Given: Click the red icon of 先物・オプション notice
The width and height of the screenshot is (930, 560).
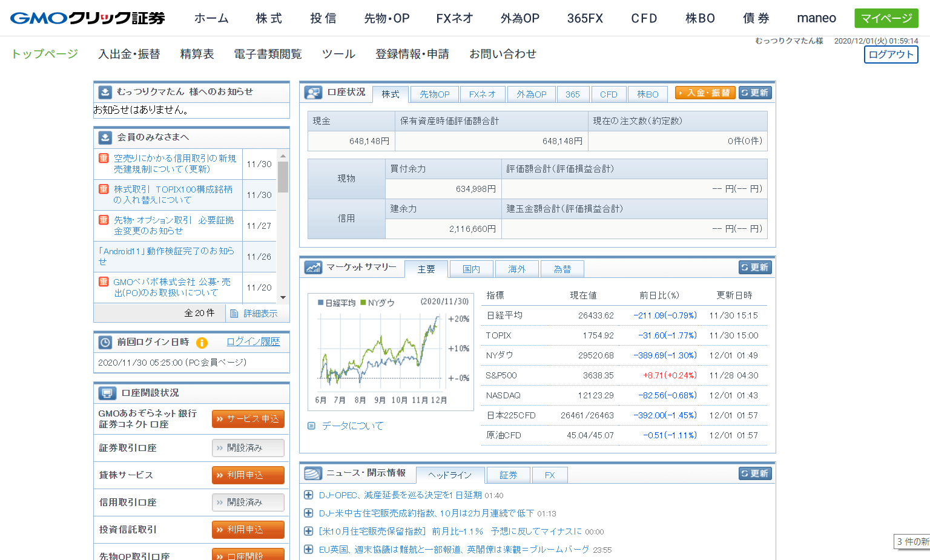Looking at the screenshot, I should coord(104,220).
